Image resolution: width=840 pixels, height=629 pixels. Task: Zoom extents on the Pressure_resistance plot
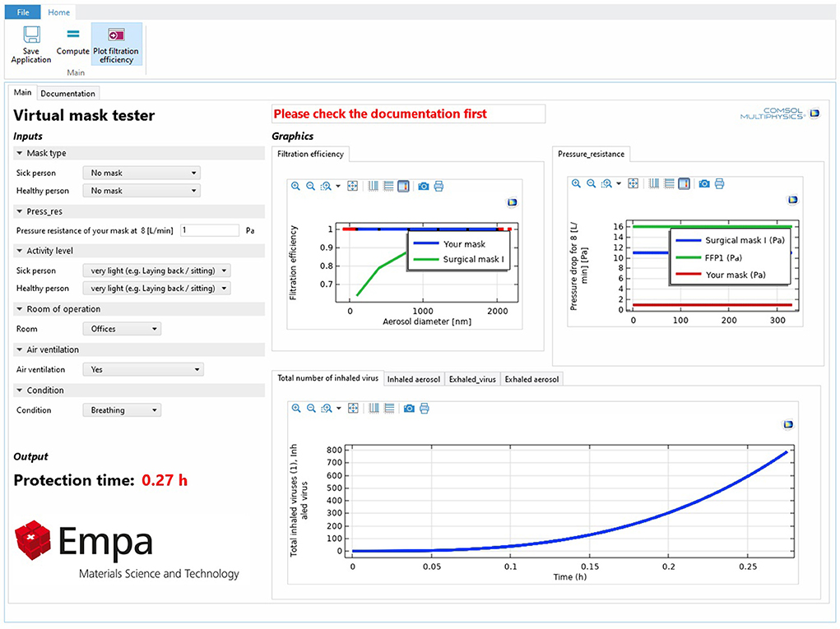point(633,183)
